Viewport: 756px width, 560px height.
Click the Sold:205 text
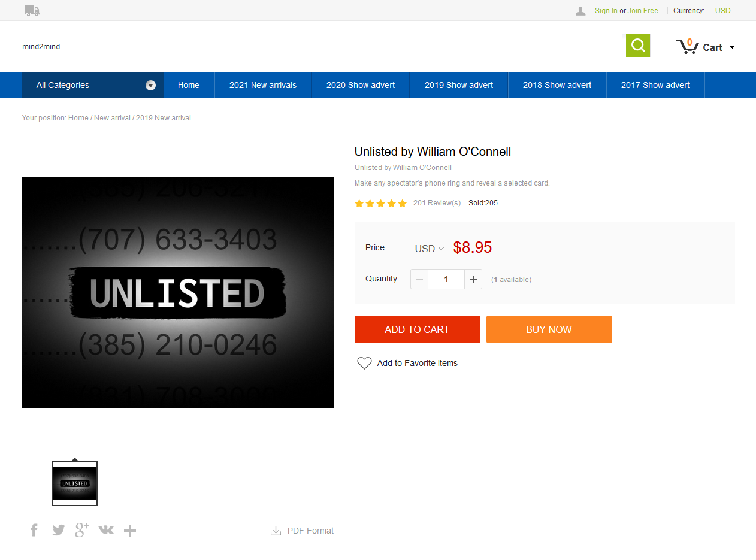pos(483,203)
